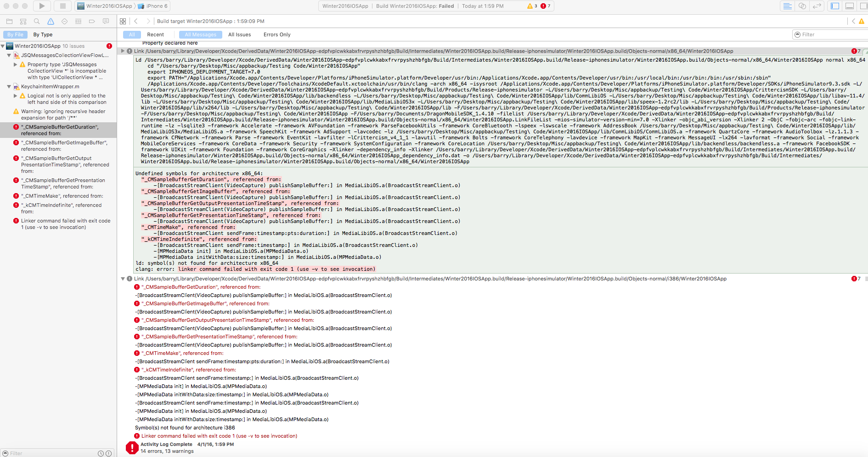Click the errors count badge in activity viewer

click(x=546, y=6)
